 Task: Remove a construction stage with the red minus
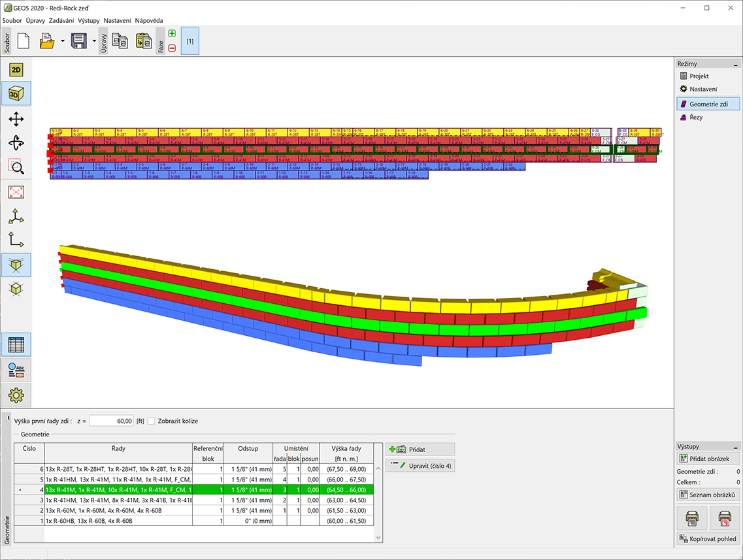point(172,48)
